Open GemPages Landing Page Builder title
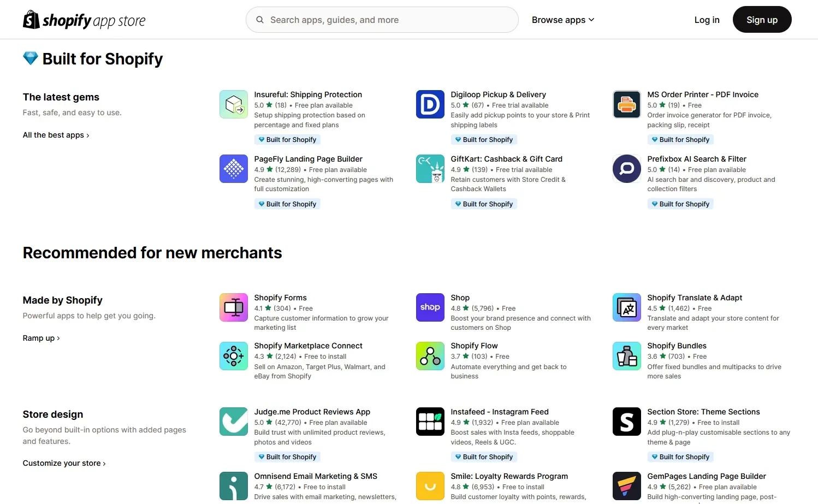This screenshot has width=818, height=504. click(707, 476)
